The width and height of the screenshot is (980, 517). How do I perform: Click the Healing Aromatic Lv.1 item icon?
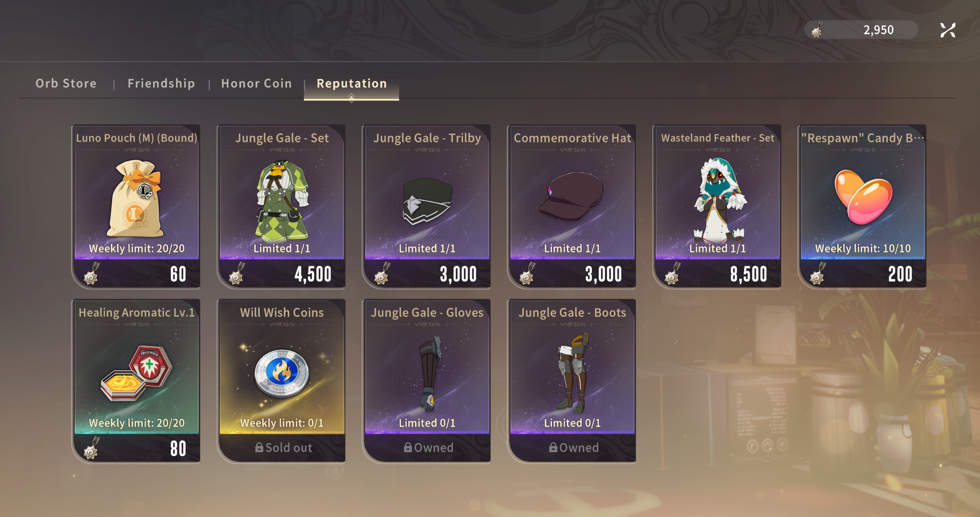[136, 373]
